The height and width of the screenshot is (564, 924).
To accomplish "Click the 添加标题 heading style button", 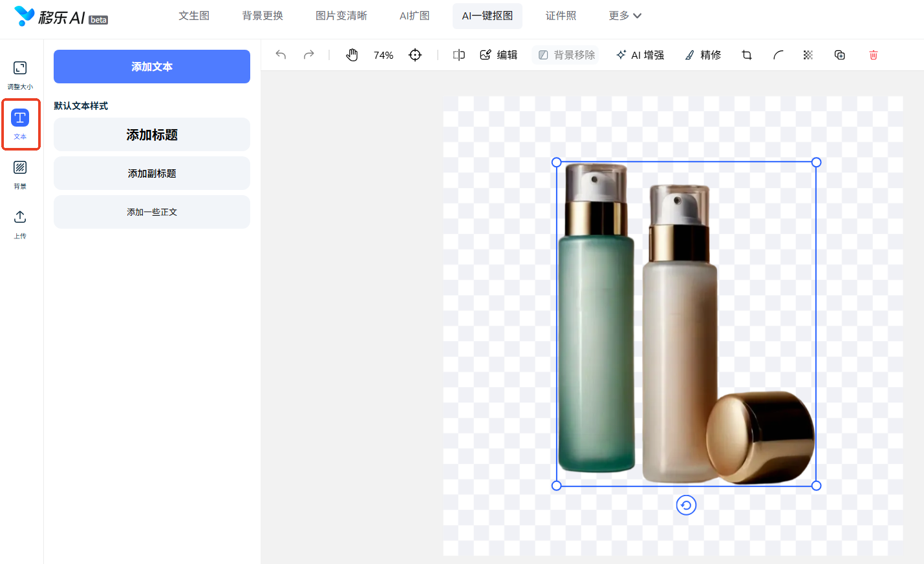I will (x=152, y=134).
